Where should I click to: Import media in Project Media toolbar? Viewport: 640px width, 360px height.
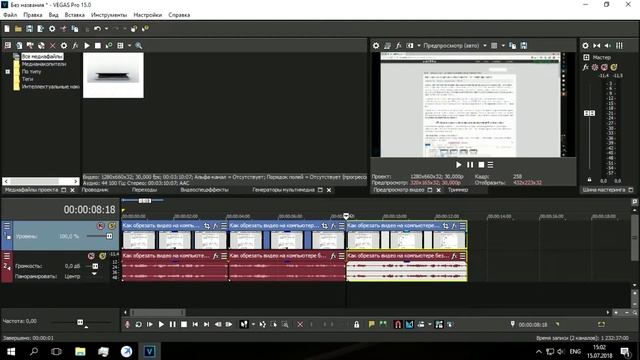[x=19, y=46]
